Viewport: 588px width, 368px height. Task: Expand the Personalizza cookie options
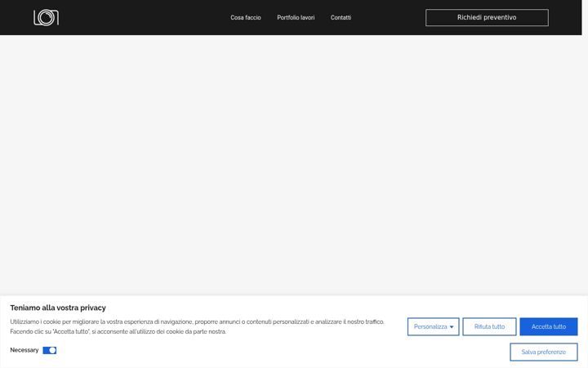click(433, 326)
